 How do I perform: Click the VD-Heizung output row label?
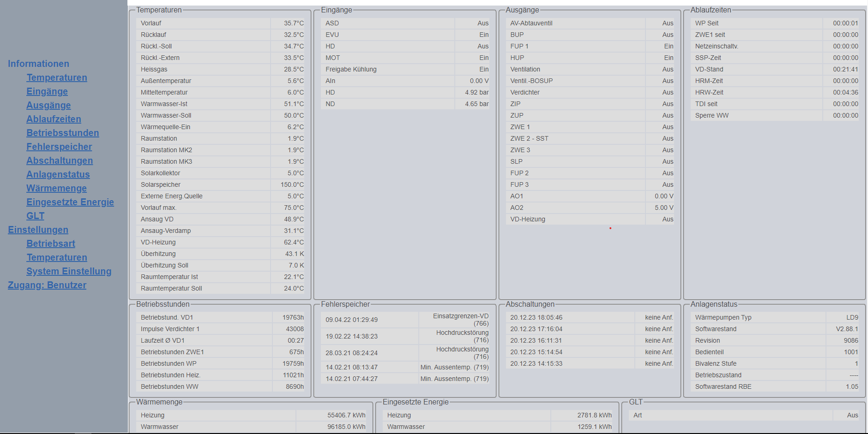pyautogui.click(x=528, y=219)
